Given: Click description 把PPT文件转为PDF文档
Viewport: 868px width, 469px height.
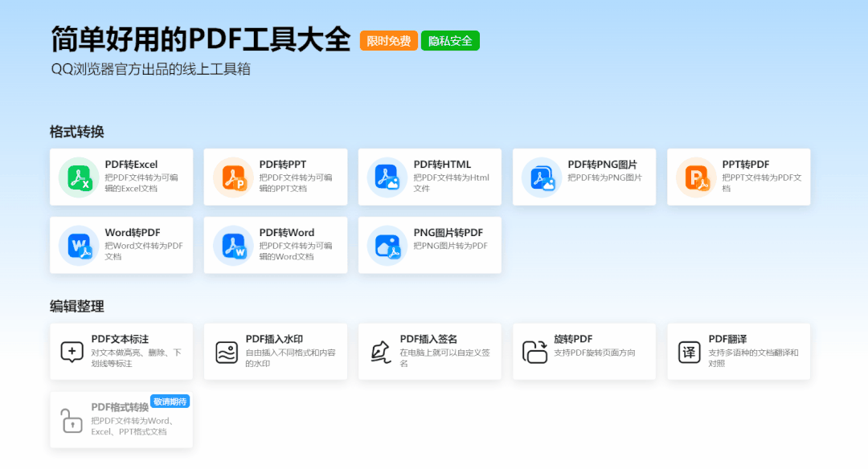Looking at the screenshot, I should pos(762,183).
